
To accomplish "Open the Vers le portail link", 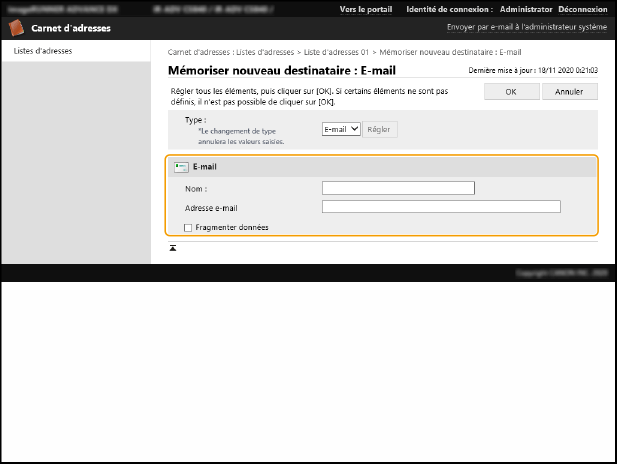I will 366,8.
